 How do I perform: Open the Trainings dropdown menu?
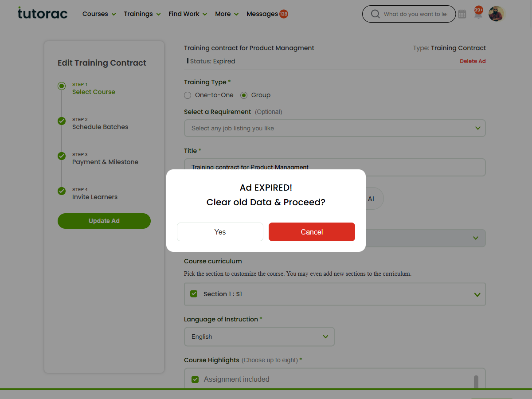pyautogui.click(x=142, y=14)
